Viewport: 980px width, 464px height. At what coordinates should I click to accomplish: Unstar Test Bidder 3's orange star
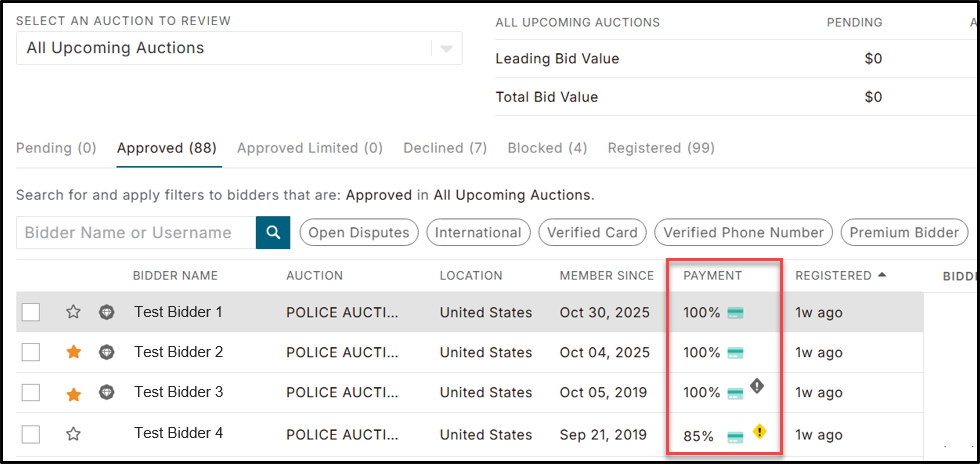click(74, 395)
